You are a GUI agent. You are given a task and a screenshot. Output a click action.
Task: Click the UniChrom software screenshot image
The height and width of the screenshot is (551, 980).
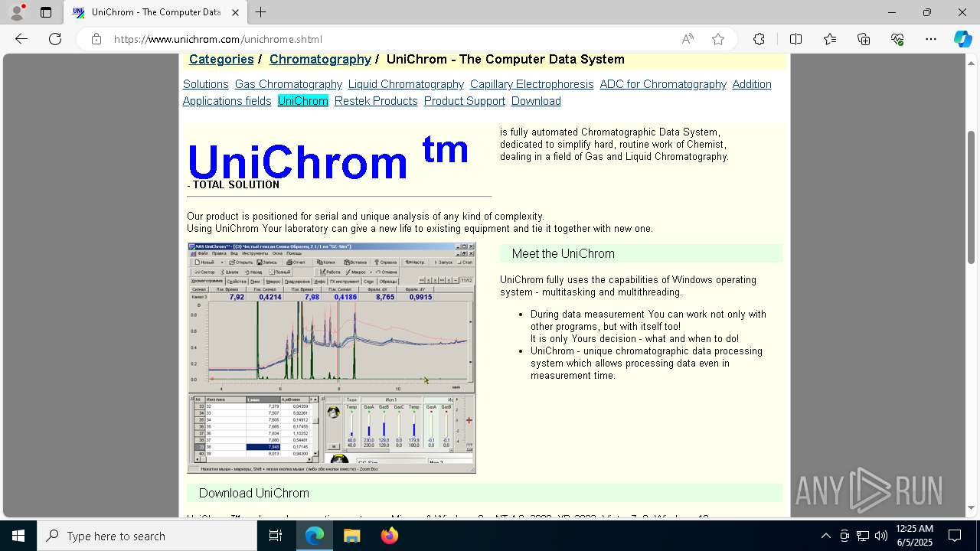tap(332, 358)
